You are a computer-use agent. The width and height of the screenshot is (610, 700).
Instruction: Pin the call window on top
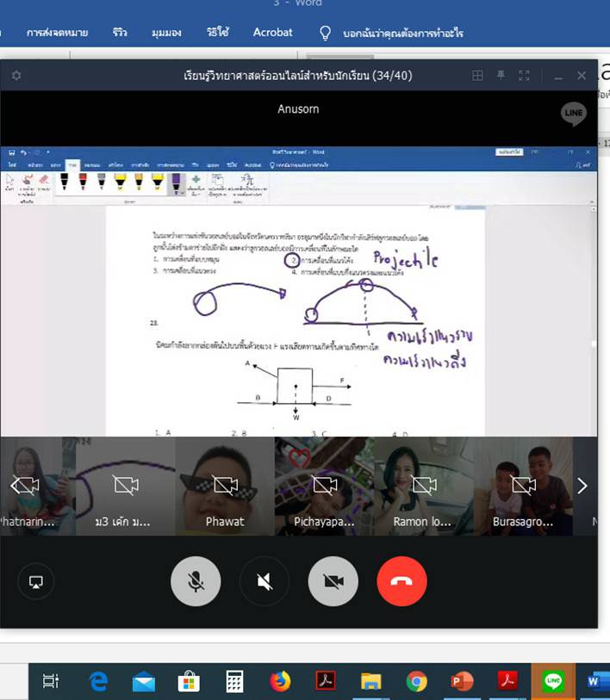click(x=501, y=76)
